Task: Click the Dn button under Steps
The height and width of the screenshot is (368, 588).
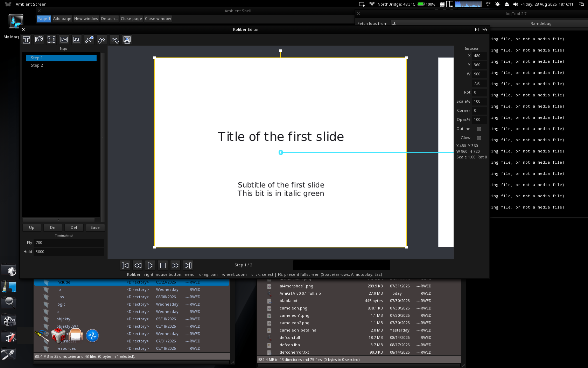Action: (53, 228)
